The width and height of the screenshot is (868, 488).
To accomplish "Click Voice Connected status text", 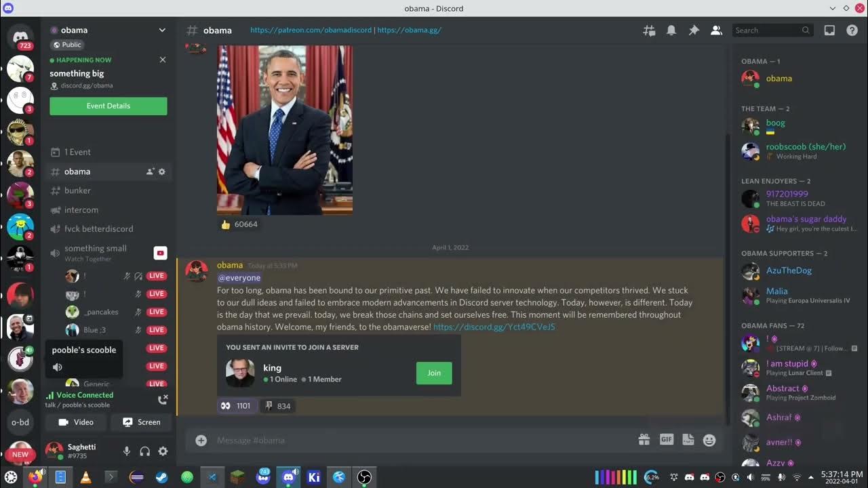I will pyautogui.click(x=85, y=395).
